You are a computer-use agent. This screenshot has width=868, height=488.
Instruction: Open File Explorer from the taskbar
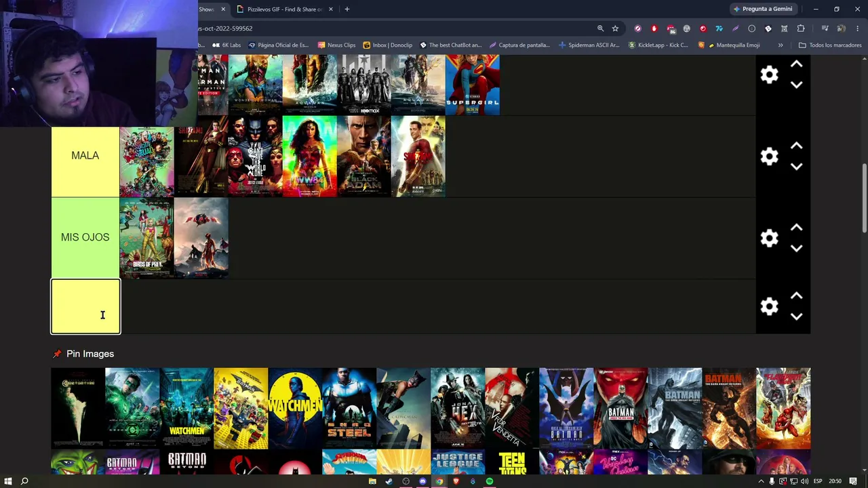pos(372,481)
